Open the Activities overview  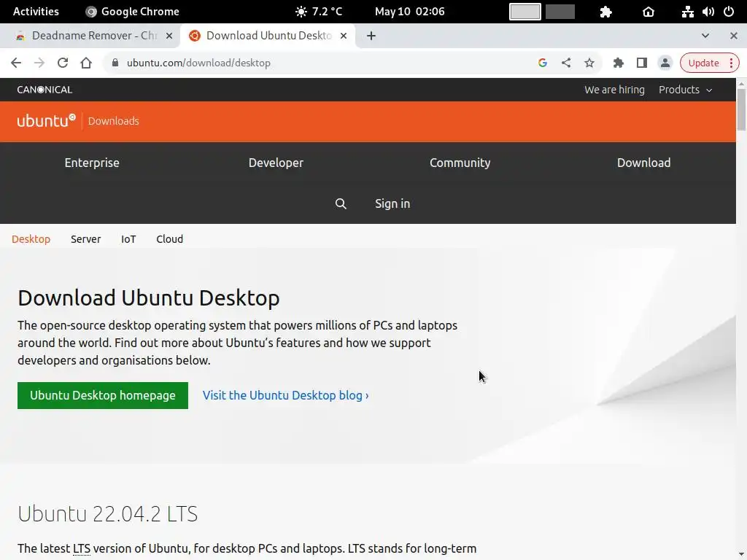36,12
